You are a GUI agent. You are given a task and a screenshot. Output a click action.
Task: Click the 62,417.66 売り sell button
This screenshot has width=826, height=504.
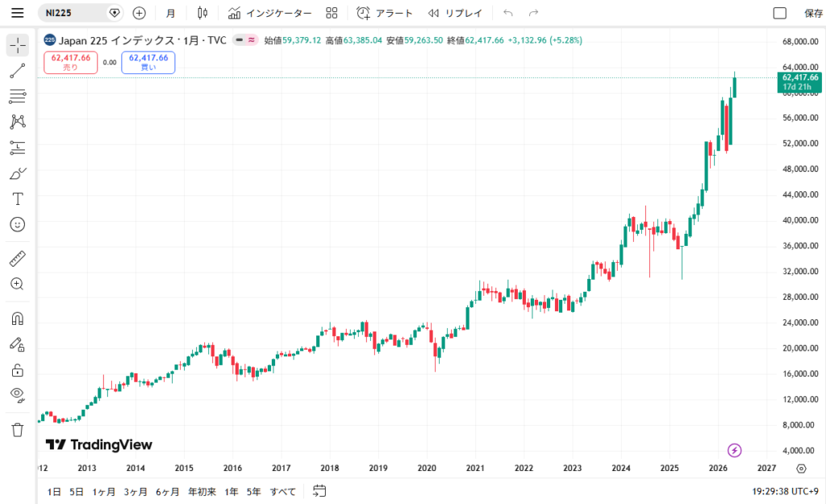click(71, 62)
